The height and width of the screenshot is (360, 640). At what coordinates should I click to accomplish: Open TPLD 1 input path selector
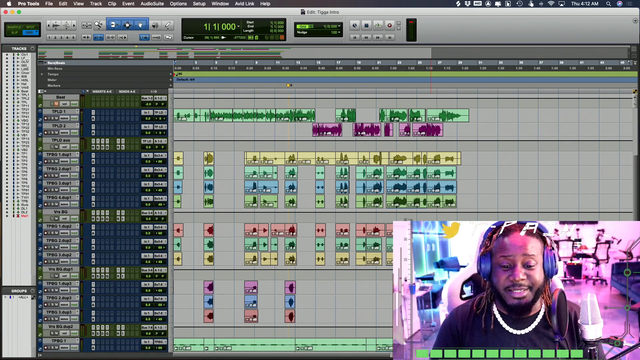click(147, 112)
